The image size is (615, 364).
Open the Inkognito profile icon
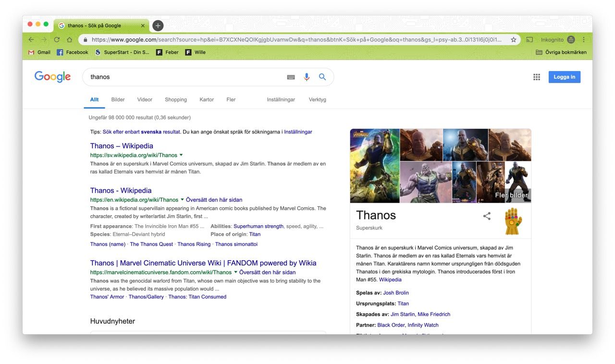[571, 40]
